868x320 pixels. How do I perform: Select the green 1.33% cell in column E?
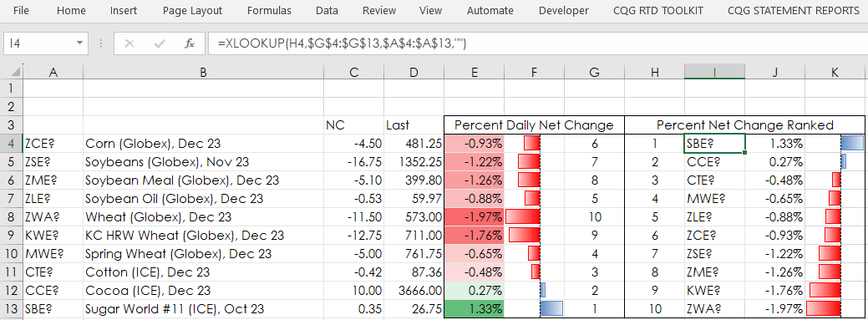click(x=474, y=308)
